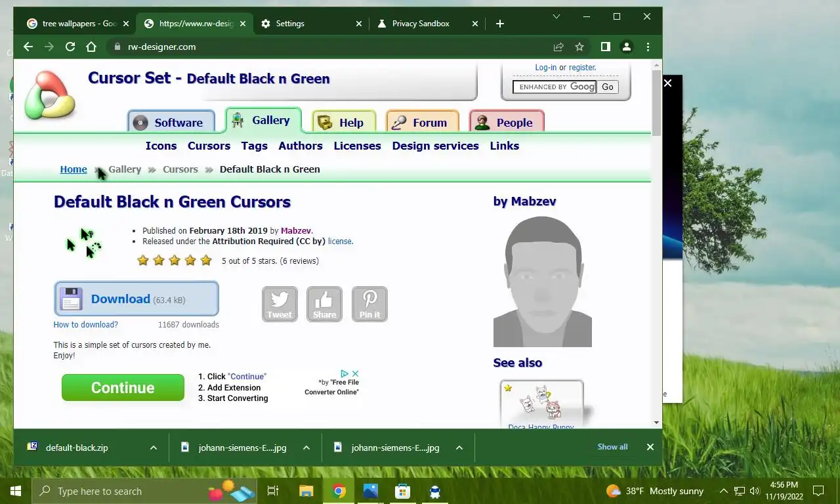This screenshot has height=504, width=840.
Task: Close the downloads bar
Action: pyautogui.click(x=650, y=447)
